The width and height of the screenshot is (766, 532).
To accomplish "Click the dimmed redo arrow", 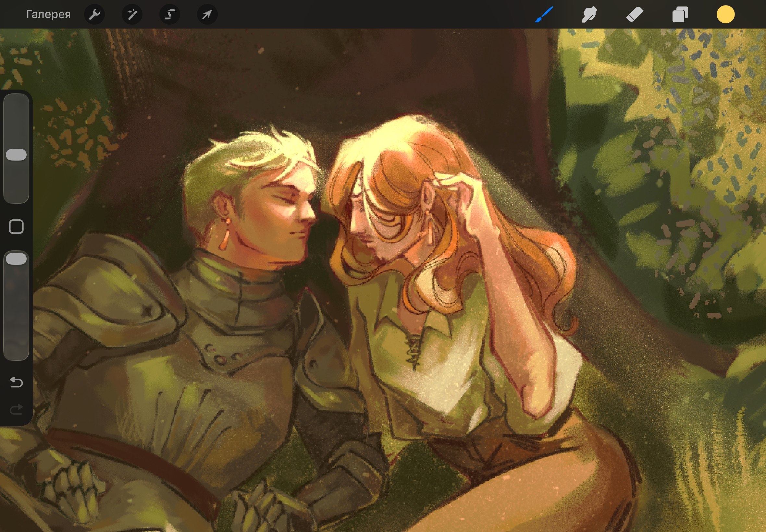I will [x=16, y=409].
